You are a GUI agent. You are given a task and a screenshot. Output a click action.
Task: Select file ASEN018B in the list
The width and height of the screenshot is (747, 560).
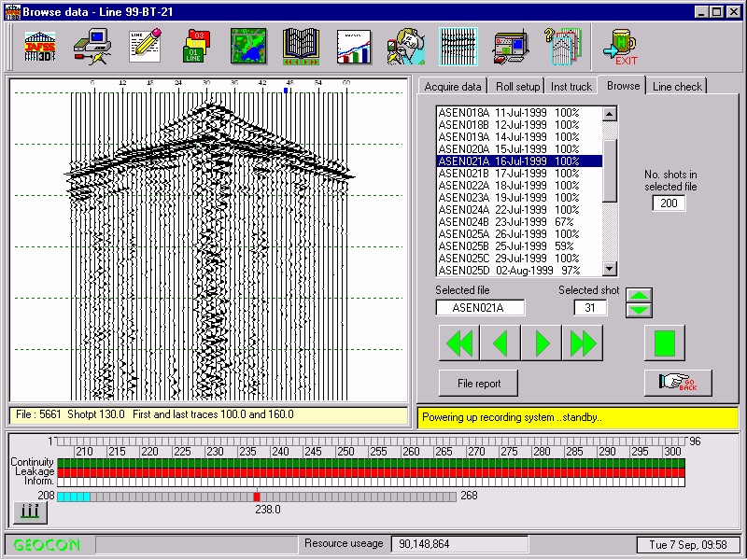[519, 125]
